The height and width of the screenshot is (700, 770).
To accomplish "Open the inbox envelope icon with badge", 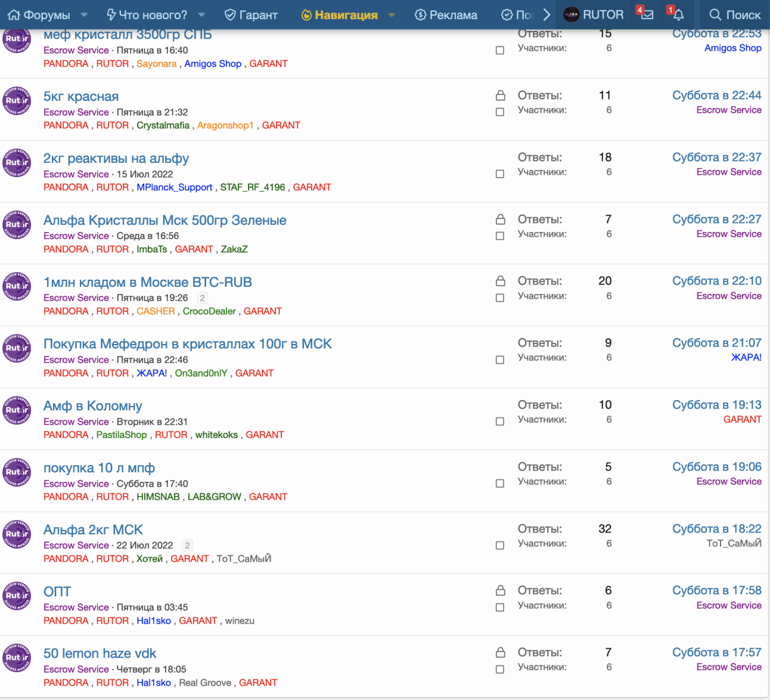I will 646,14.
